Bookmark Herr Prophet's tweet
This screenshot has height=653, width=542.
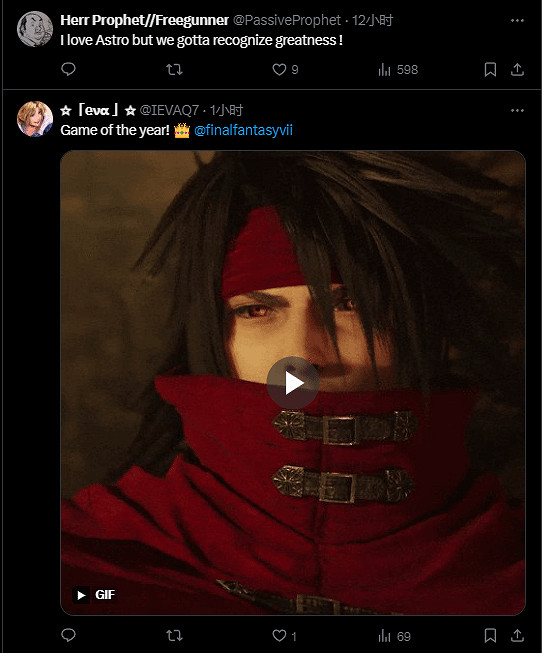click(x=490, y=70)
